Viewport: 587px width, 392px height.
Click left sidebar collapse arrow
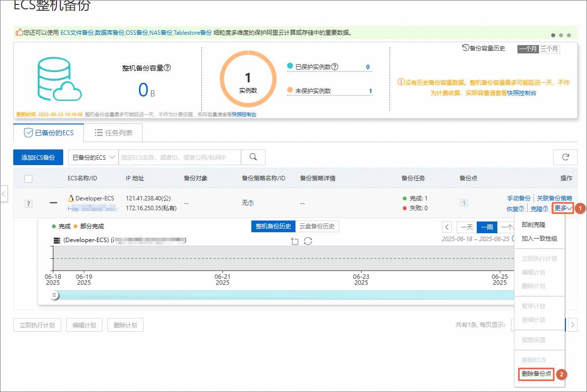click(4, 193)
